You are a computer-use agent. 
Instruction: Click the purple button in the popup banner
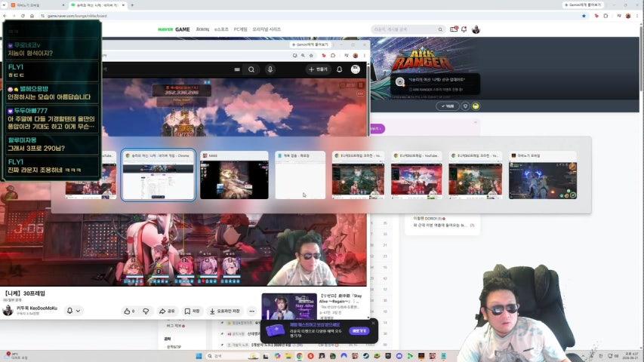[359, 331]
